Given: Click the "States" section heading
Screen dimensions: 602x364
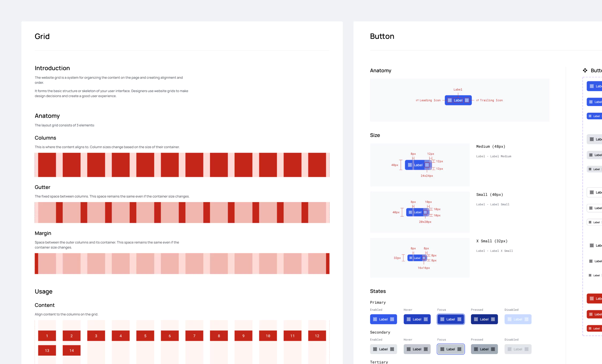Looking at the screenshot, I should coord(378,291).
